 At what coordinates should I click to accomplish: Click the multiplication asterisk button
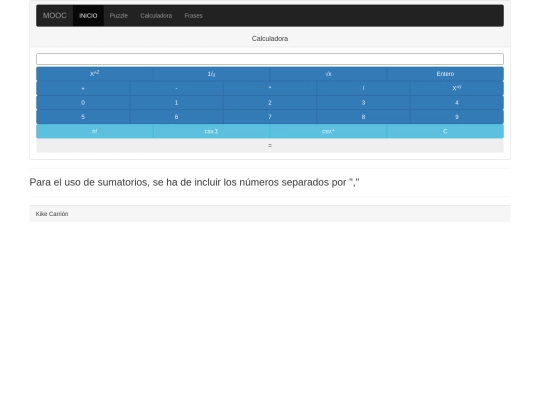270,88
